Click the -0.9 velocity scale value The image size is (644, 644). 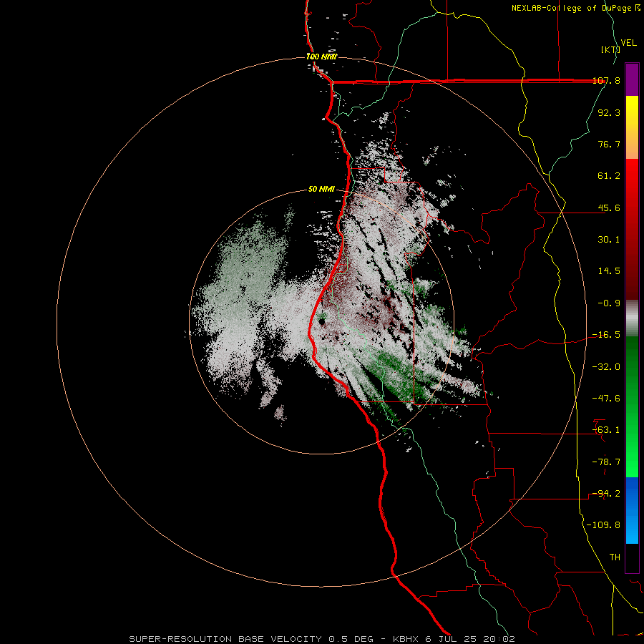coord(609,303)
